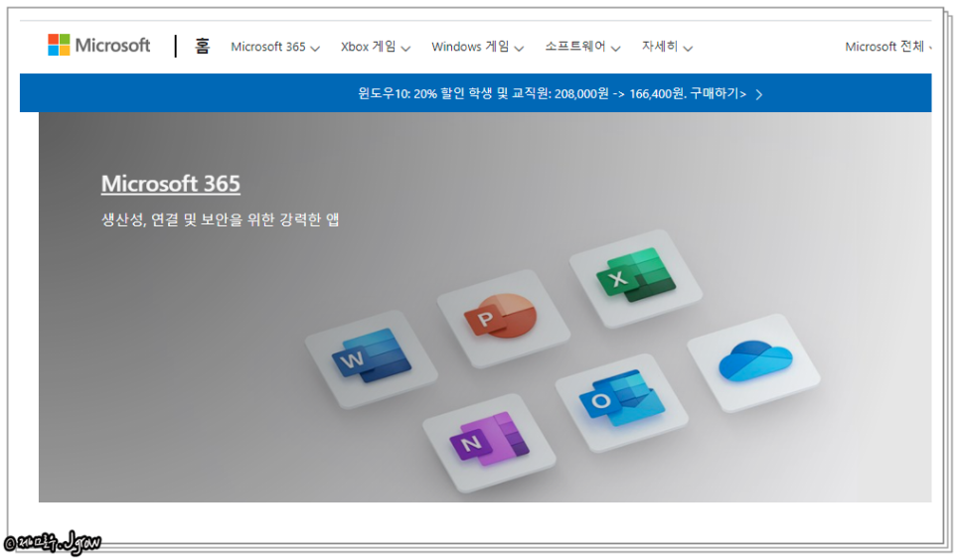Click the Word app icon
Image resolution: width=960 pixels, height=560 pixels.
(x=372, y=356)
